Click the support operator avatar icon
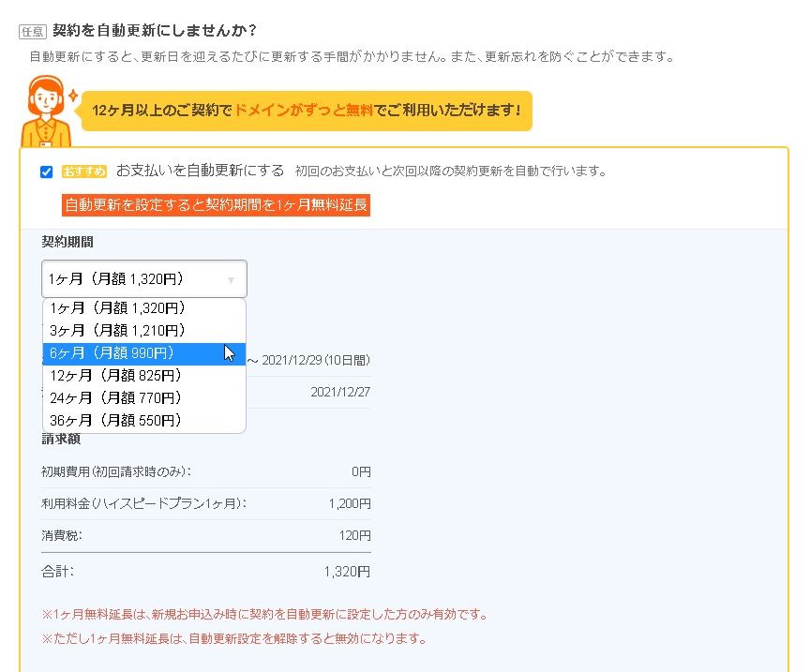 [x=43, y=110]
